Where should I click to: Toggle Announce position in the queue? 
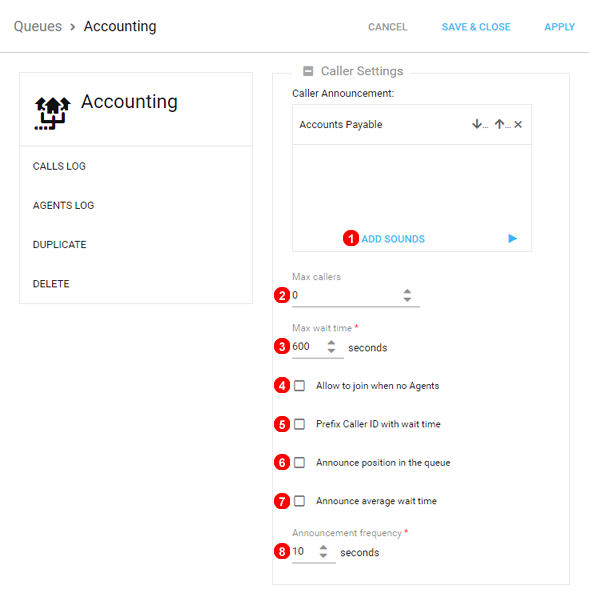tap(299, 463)
